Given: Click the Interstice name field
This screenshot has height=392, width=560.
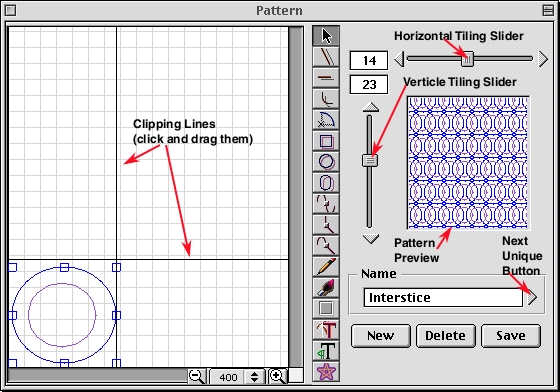Looking at the screenshot, I should point(443,297).
